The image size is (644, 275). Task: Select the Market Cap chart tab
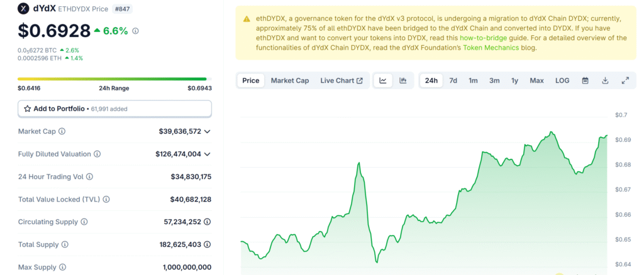(x=289, y=81)
